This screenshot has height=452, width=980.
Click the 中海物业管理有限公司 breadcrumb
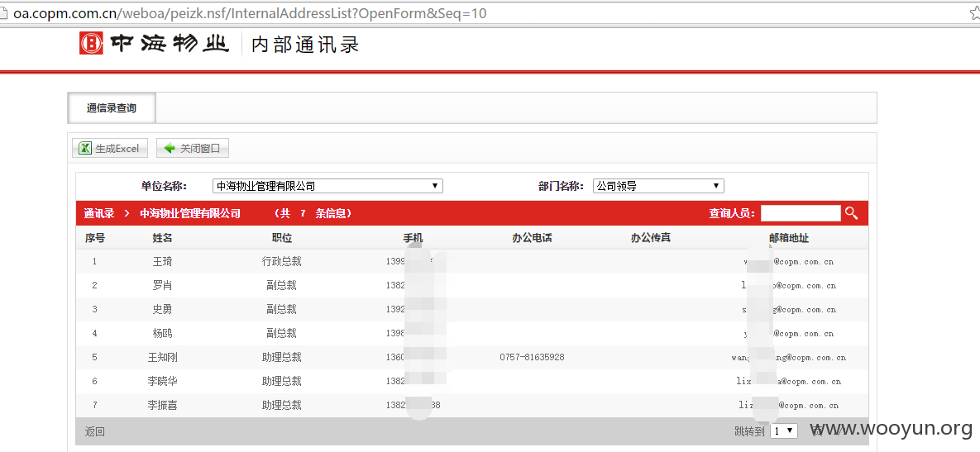(x=190, y=213)
